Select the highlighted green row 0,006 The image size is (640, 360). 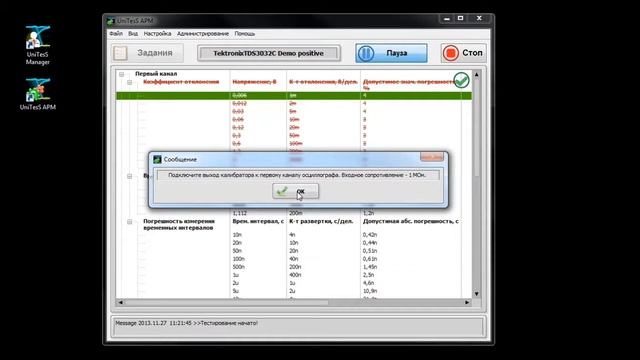point(294,96)
